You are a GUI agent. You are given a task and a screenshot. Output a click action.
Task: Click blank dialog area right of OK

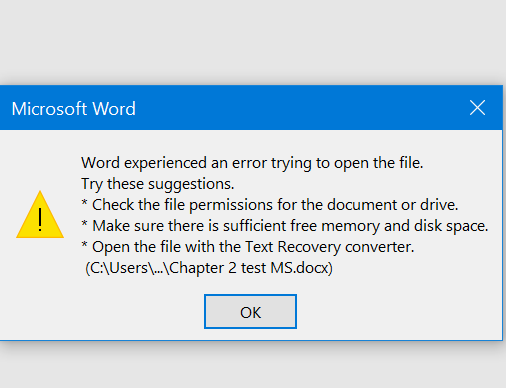[400, 312]
